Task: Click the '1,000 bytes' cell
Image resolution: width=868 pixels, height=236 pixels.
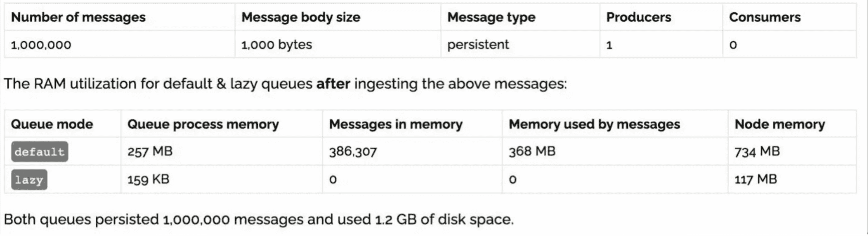Action: 276,45
